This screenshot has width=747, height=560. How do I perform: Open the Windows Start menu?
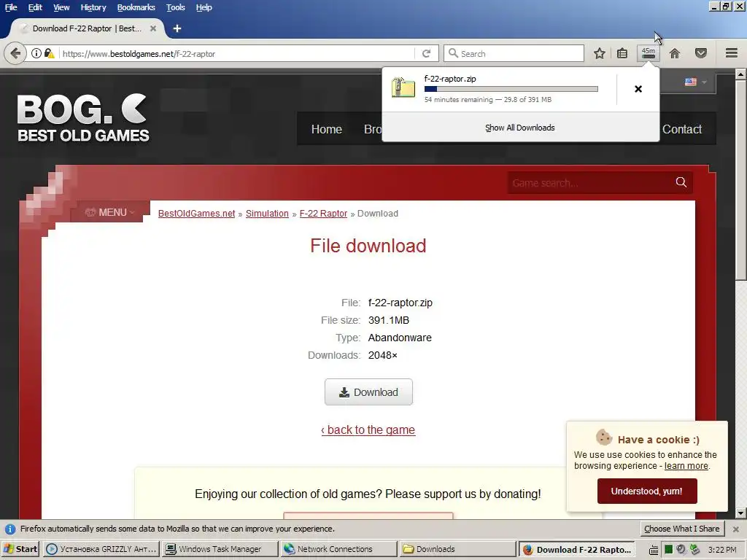pyautogui.click(x=20, y=549)
